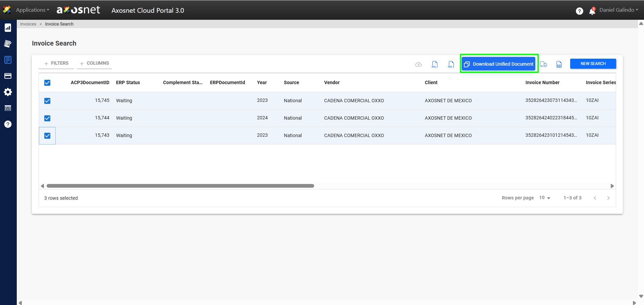Image resolution: width=644 pixels, height=305 pixels.
Task: Click invoice number starting 352826423101
Action: (551, 135)
